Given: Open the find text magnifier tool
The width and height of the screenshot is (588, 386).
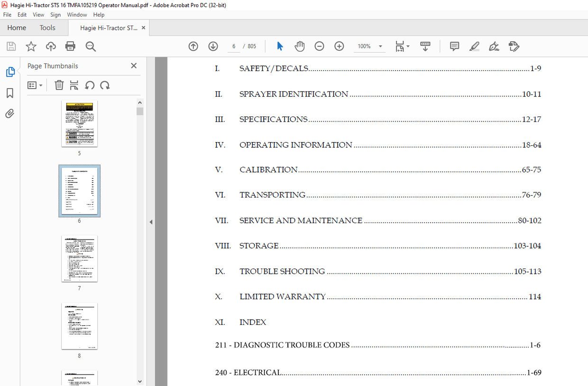Looking at the screenshot, I should coord(91,46).
